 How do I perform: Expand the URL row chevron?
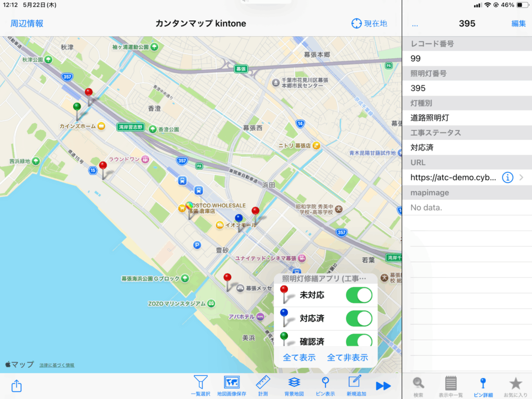[x=522, y=178]
